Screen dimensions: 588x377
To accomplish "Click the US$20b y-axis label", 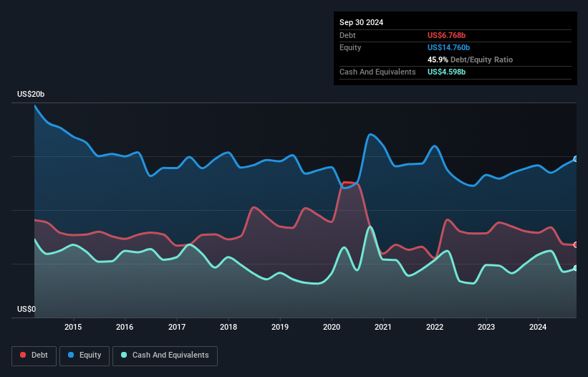I will tap(31, 94).
